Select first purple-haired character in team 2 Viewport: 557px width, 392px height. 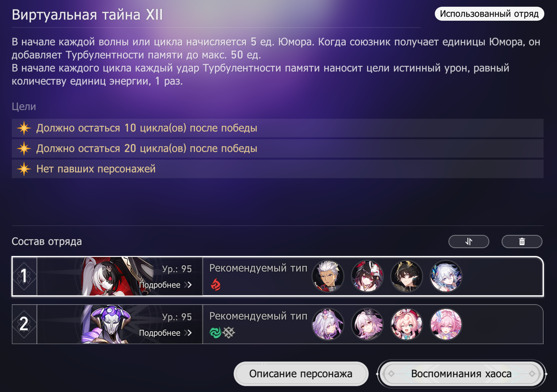pyautogui.click(x=328, y=324)
